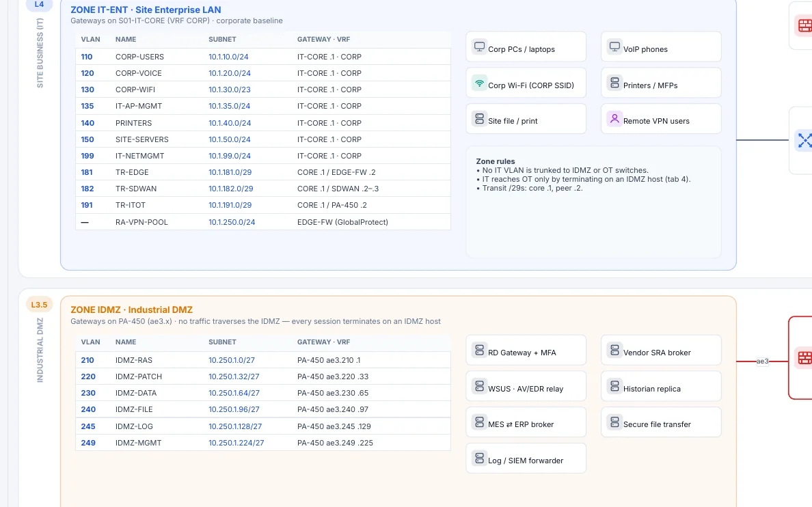Click the monitor icon on Corp PCs / laptops
Screen dimensions: 812x507
(x=480, y=46)
